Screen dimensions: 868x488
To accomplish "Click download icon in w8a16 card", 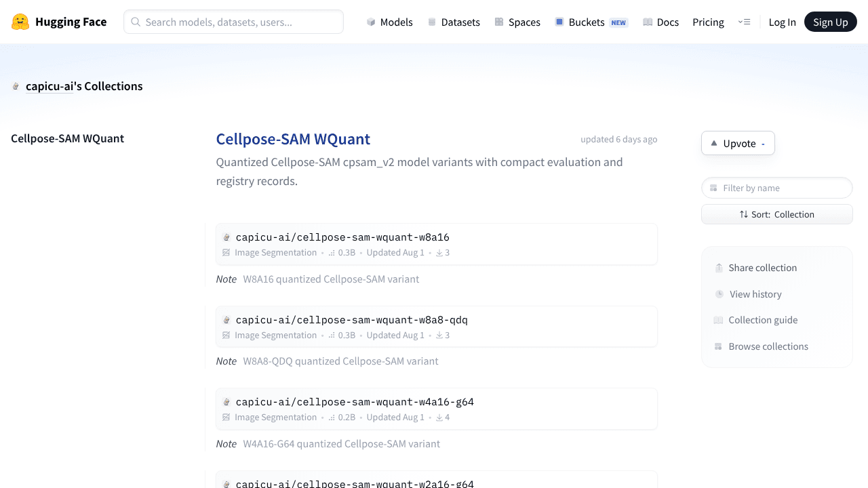I will click(439, 253).
